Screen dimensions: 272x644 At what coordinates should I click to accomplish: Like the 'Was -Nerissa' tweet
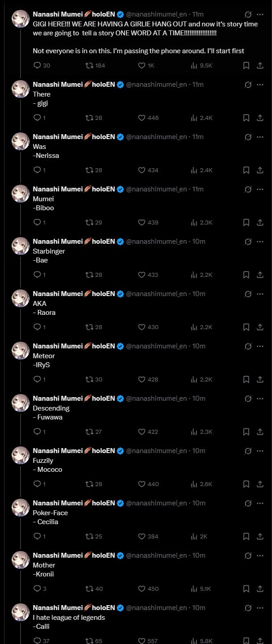[x=142, y=170]
